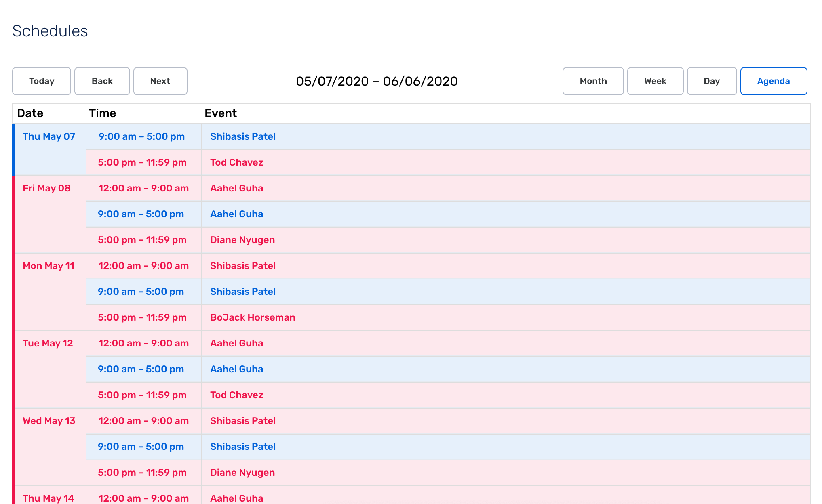Go to the previous range with Back
The width and height of the screenshot is (822, 504).
[102, 81]
